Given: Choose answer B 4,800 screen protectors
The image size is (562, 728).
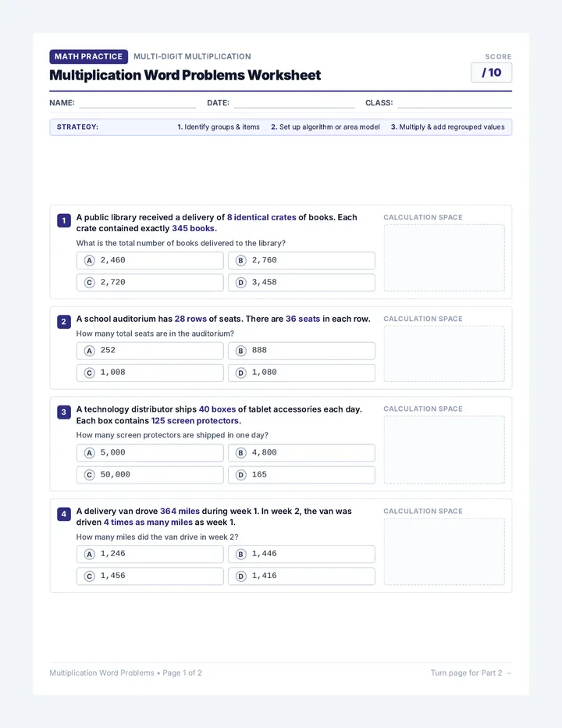Looking at the screenshot, I should click(x=301, y=453).
